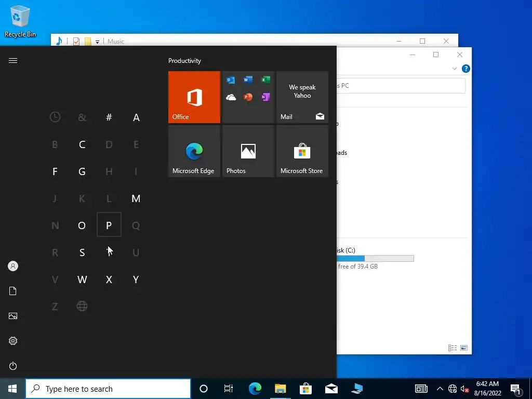The height and width of the screenshot is (399, 532).
Task: Jump to letter S apps
Action: click(x=82, y=252)
